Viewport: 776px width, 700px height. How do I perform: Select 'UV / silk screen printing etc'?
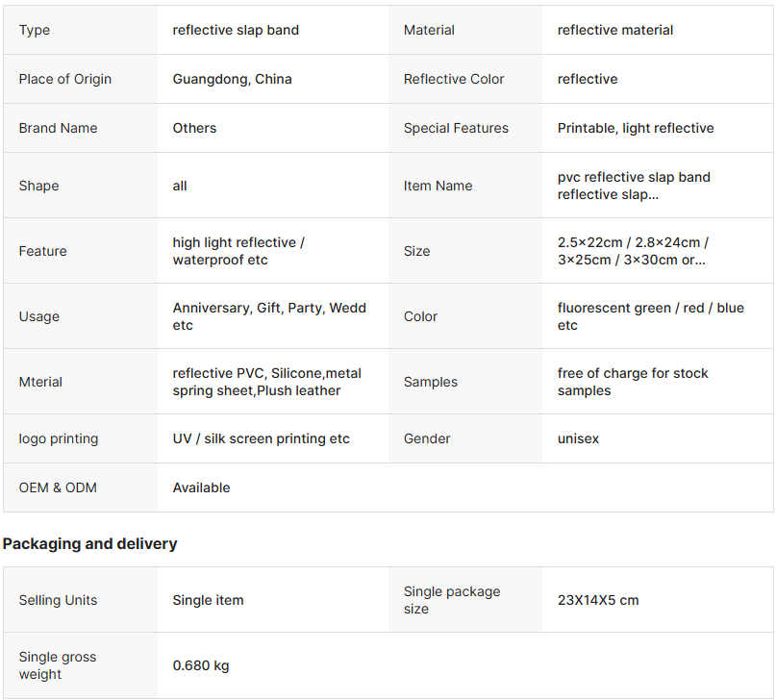pyautogui.click(x=261, y=438)
